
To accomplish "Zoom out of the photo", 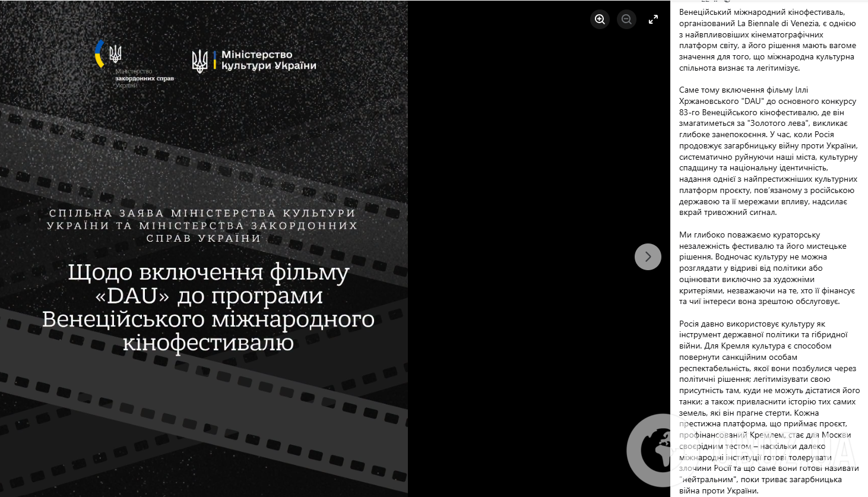I will tap(626, 20).
